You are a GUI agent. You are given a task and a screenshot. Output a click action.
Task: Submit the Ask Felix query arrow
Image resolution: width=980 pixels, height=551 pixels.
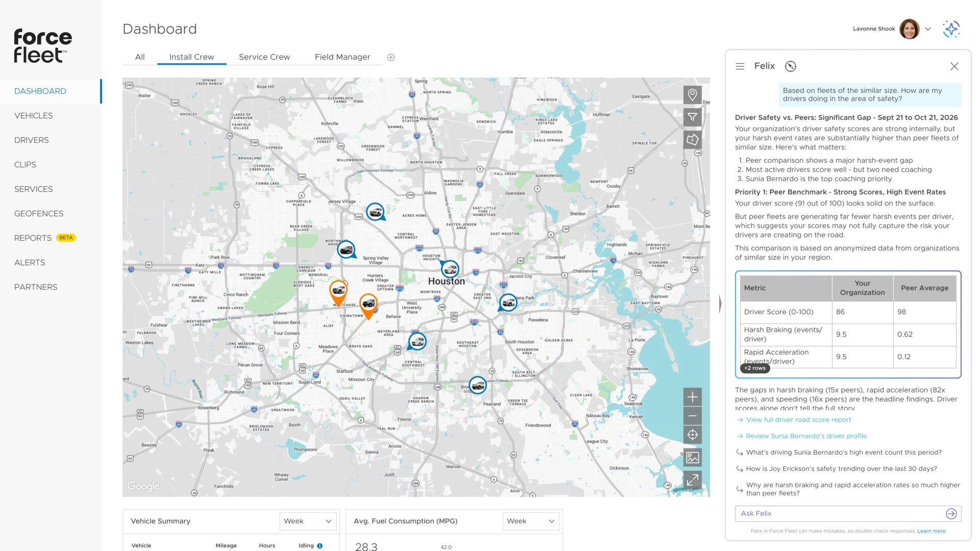pos(951,514)
